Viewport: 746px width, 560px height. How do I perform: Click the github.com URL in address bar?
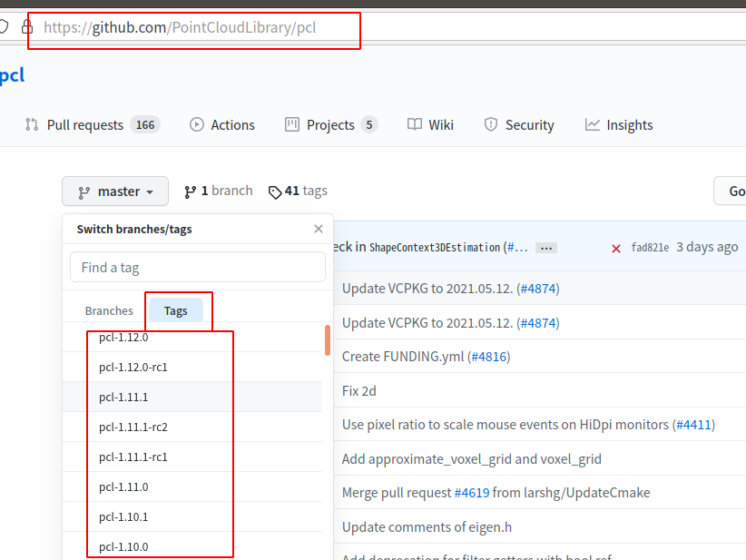pos(180,27)
